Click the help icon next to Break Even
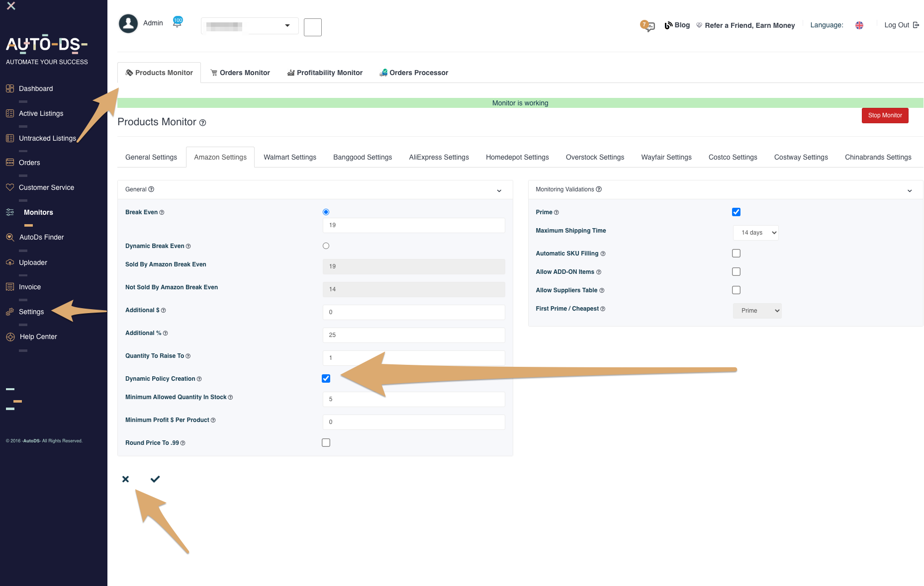Viewport: 924px width, 586px height. point(162,213)
